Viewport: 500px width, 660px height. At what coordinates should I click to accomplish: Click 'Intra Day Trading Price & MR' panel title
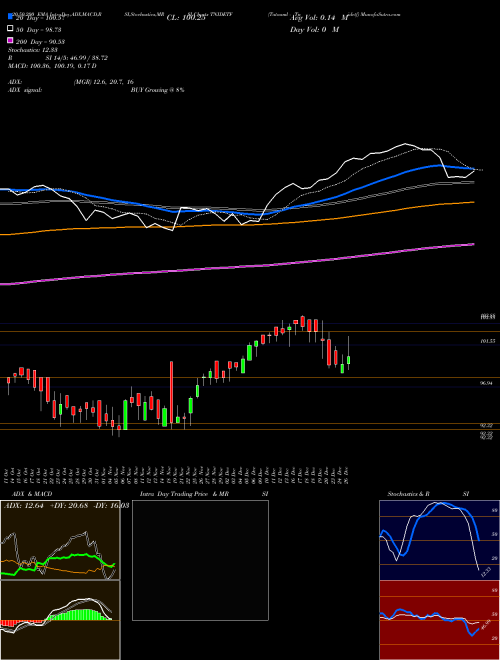pyautogui.click(x=184, y=494)
